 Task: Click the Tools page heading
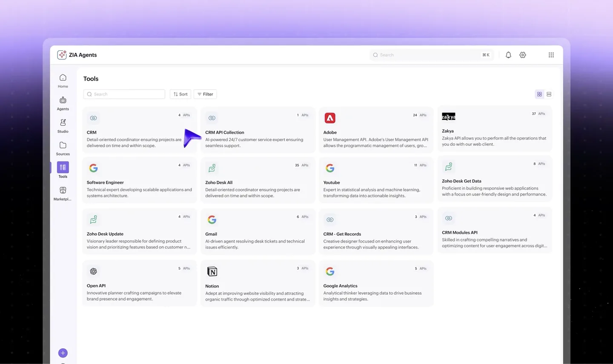[x=91, y=79]
